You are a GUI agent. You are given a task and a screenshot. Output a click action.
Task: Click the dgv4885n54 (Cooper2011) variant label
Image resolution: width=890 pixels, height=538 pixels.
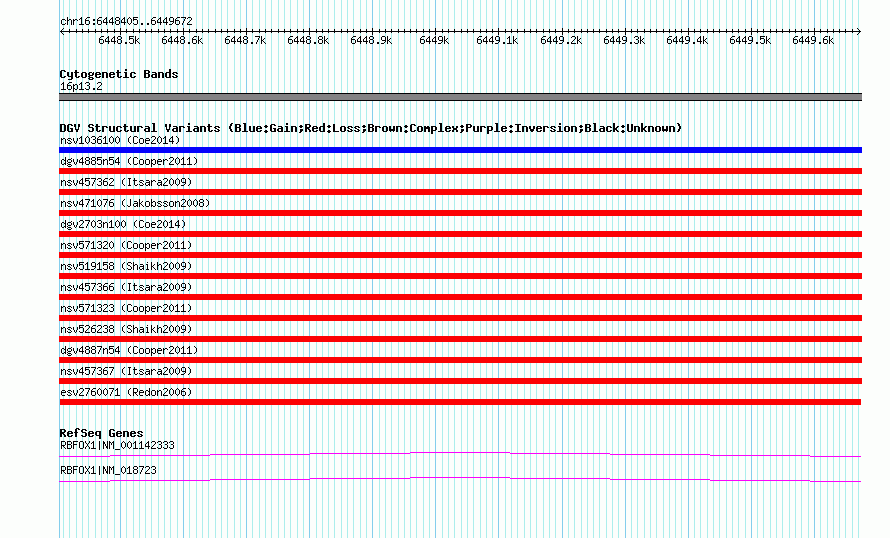pyautogui.click(x=129, y=161)
